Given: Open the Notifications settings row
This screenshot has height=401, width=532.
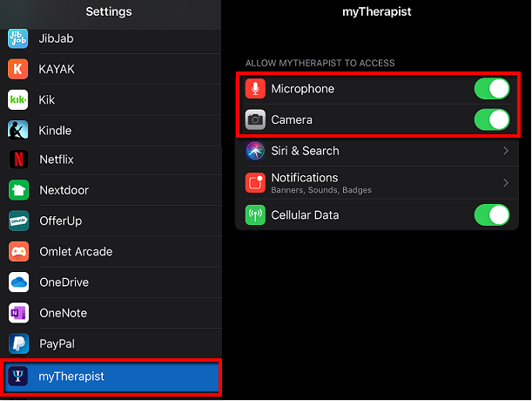Looking at the screenshot, I should point(377,183).
